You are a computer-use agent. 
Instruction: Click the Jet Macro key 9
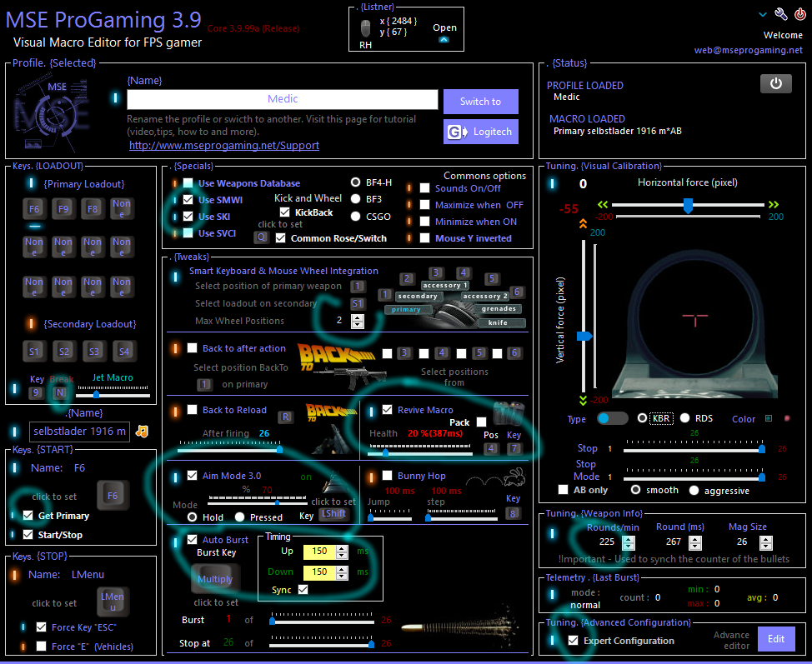click(36, 392)
